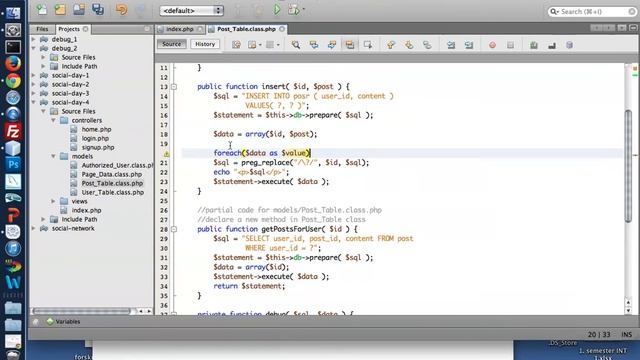Open the Back history dropdown arrow
The width and height of the screenshot is (640, 360).
click(260, 45)
